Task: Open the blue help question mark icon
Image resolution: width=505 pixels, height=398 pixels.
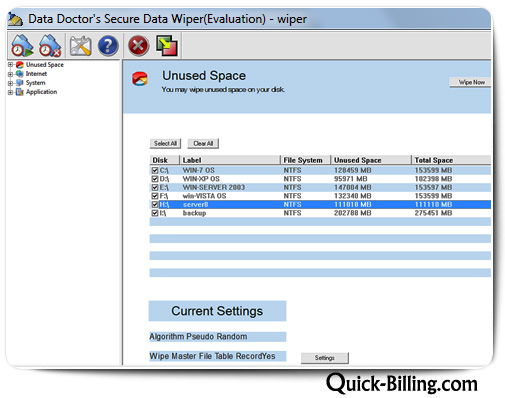Action: click(x=108, y=46)
